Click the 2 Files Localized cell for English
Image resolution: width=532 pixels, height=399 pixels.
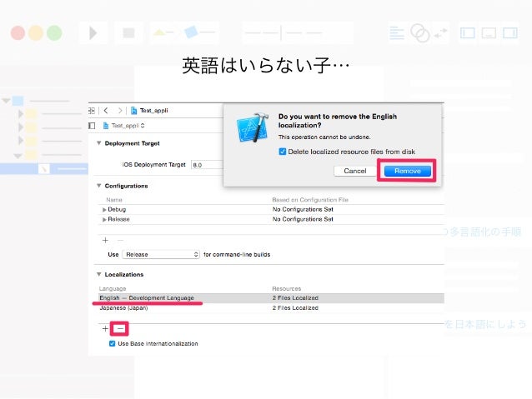[295, 298]
